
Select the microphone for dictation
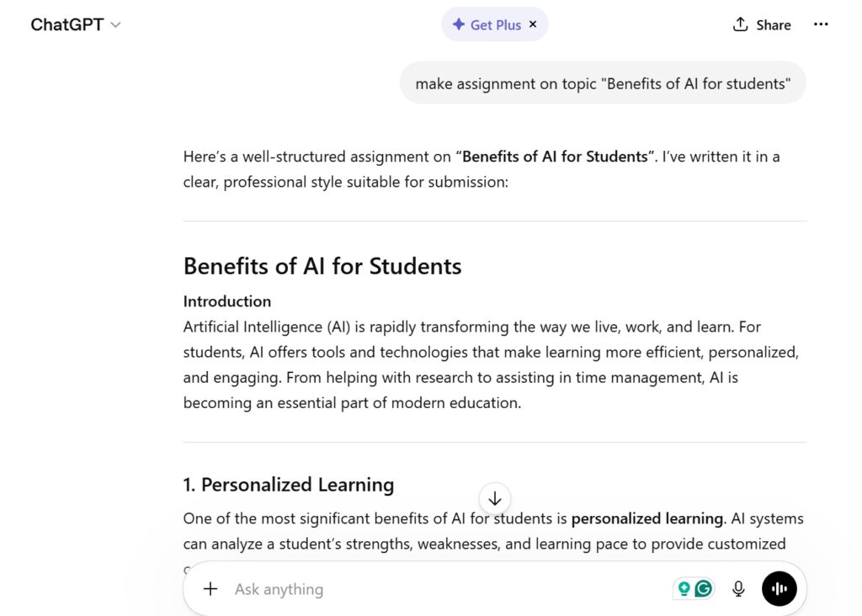click(738, 589)
